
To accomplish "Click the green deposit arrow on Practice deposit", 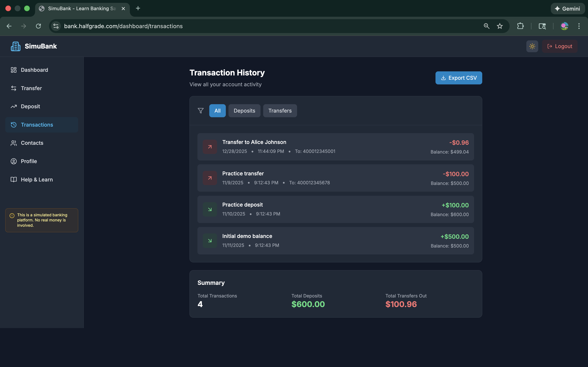I will (210, 209).
